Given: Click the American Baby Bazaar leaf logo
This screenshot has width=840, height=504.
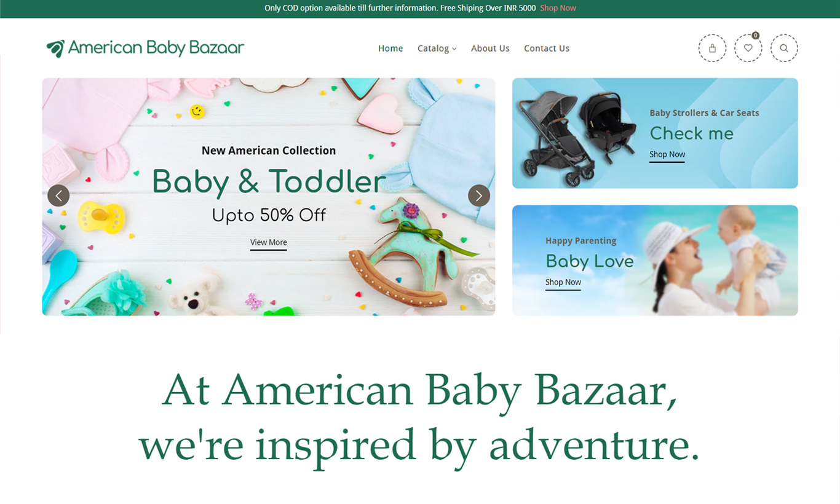Looking at the screenshot, I should tap(145, 48).
